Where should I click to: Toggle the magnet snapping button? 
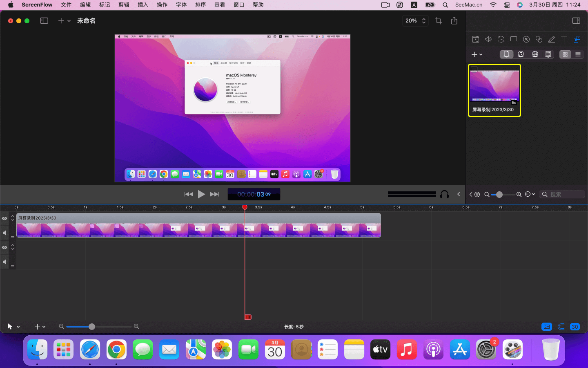(x=561, y=327)
